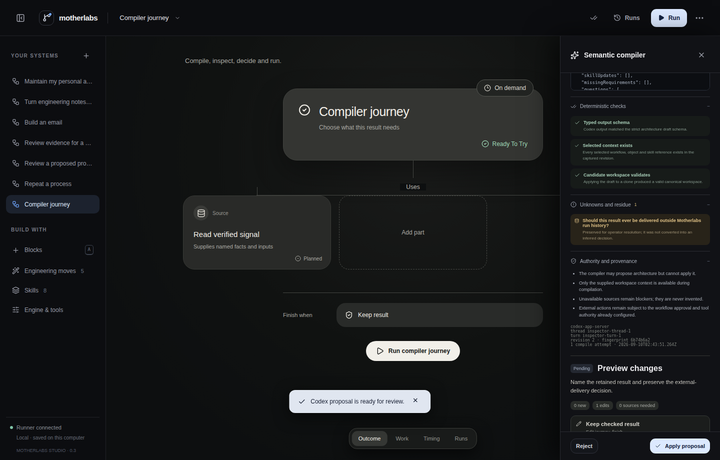720x460 pixels.
Task: Switch to the Timing tab
Action: pyautogui.click(x=432, y=438)
